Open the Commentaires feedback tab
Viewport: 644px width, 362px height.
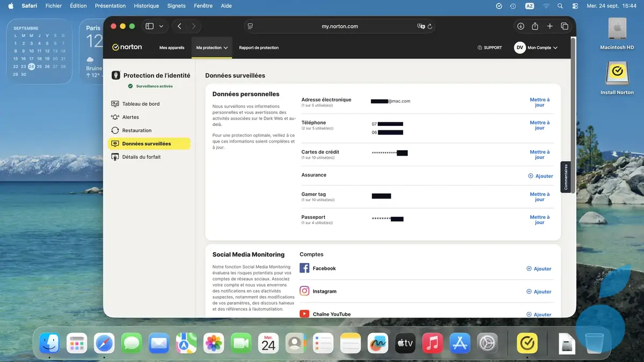tap(566, 177)
